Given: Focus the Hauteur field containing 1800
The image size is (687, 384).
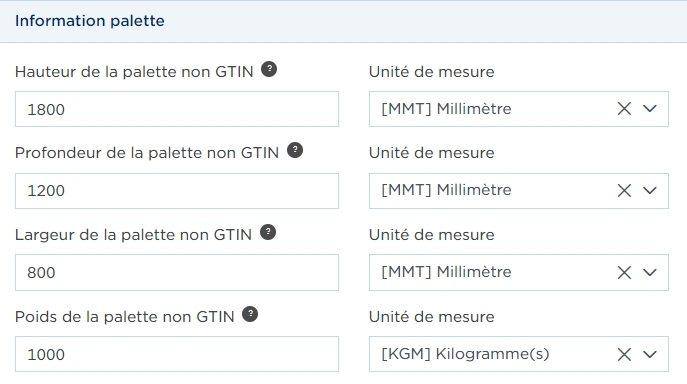Looking at the screenshot, I should tap(177, 109).
